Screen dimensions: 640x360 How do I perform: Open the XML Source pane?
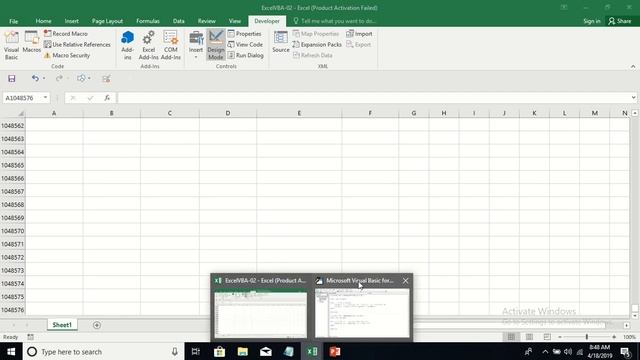click(281, 42)
